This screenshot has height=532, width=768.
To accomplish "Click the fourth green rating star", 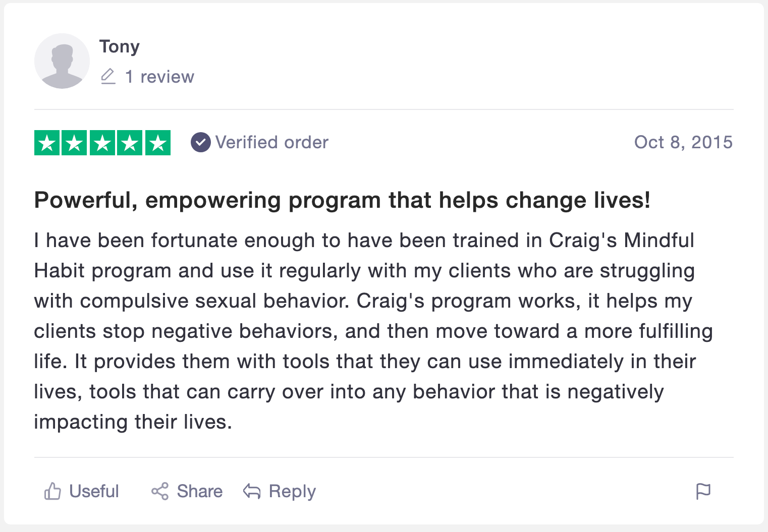I will point(130,143).
